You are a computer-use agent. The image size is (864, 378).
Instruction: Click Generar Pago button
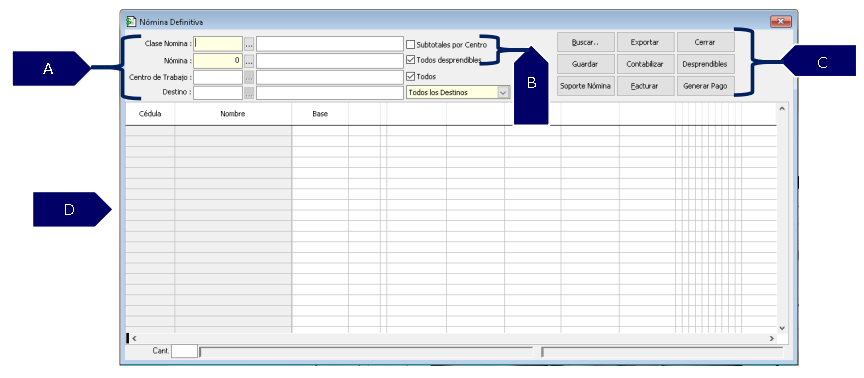(x=705, y=86)
